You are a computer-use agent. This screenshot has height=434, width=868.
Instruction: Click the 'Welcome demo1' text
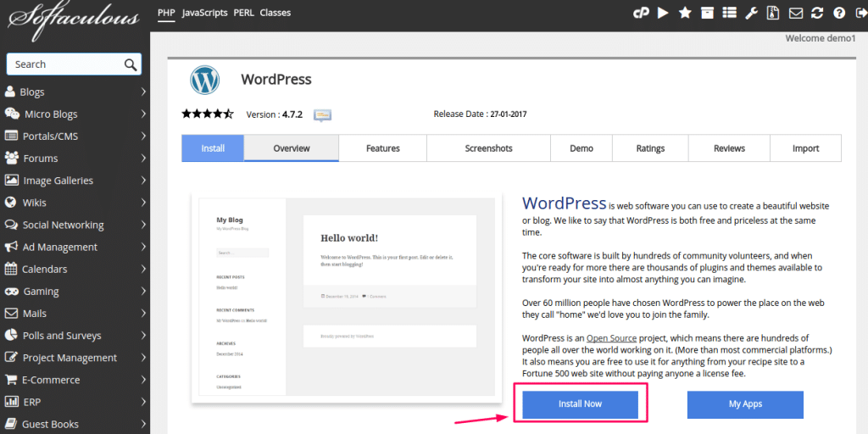[x=821, y=38]
